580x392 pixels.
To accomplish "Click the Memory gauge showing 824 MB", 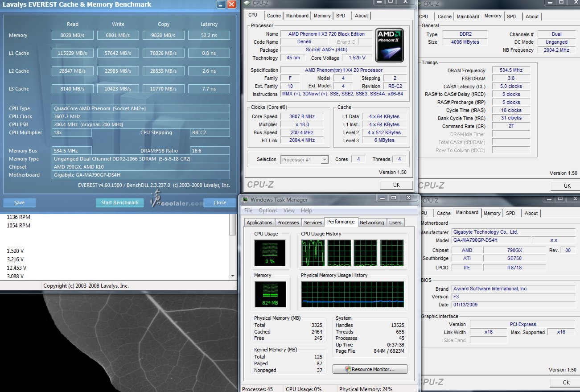I will pyautogui.click(x=270, y=294).
